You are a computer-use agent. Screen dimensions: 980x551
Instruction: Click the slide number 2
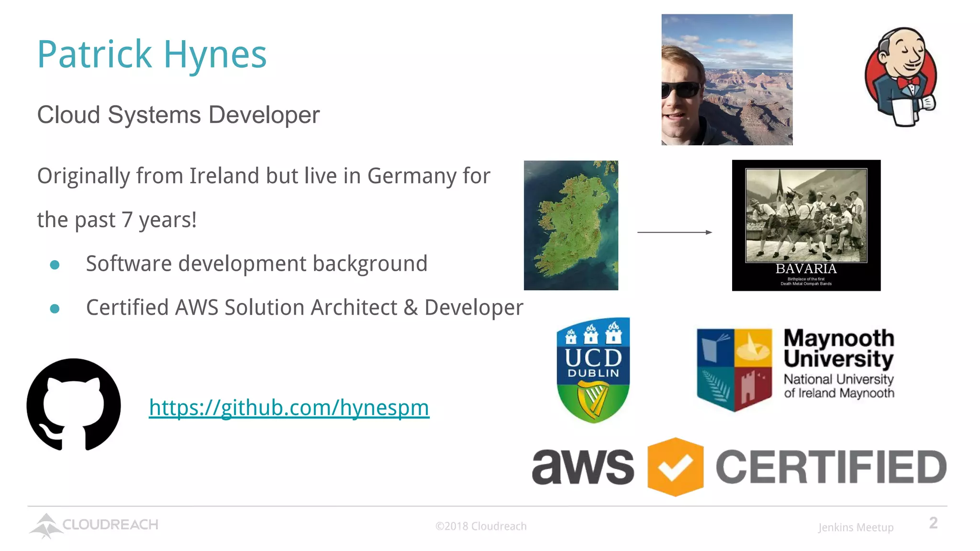coord(933,523)
